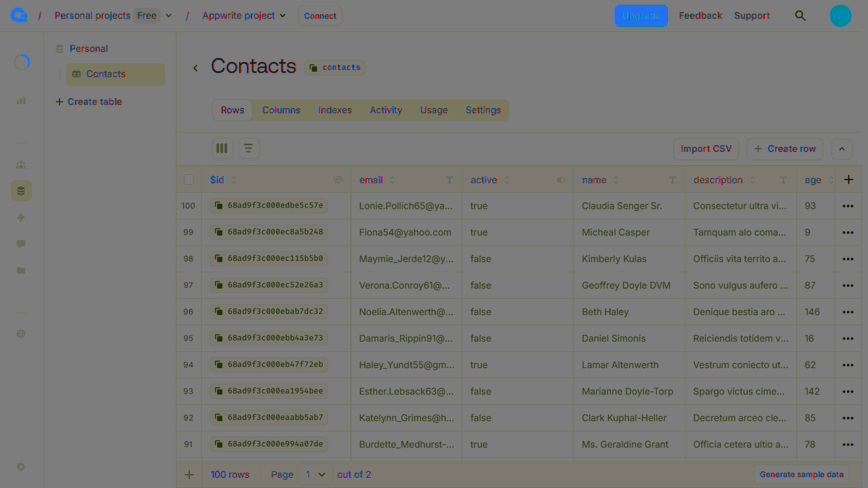Open the Settings tab
Screen dimensions: 868x488
483,110
